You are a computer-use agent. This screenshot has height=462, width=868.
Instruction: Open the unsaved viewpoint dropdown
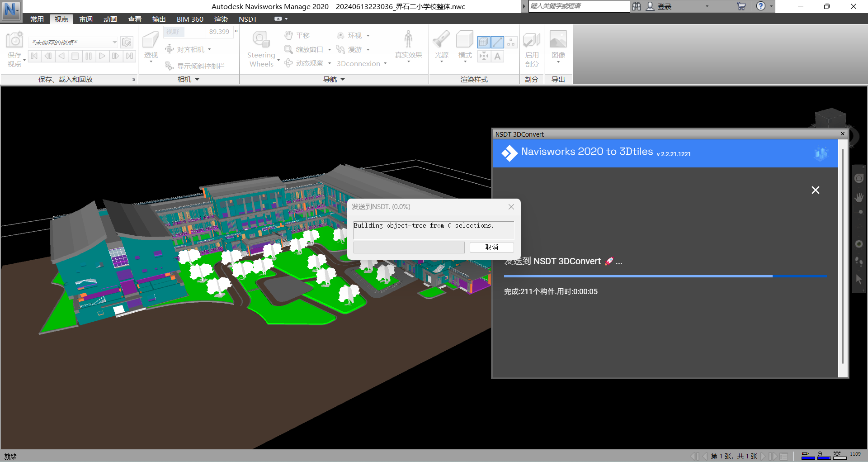click(x=115, y=42)
